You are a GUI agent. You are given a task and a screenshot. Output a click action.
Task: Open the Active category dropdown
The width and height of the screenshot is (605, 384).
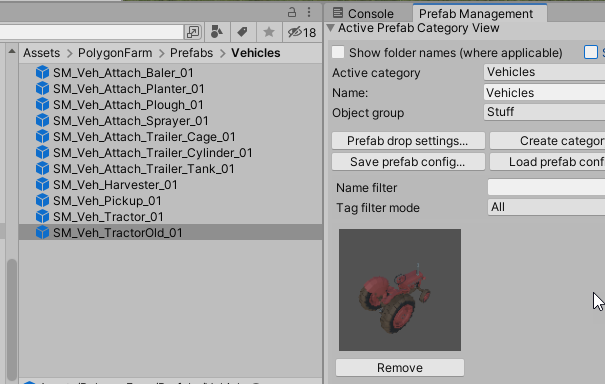click(x=544, y=72)
